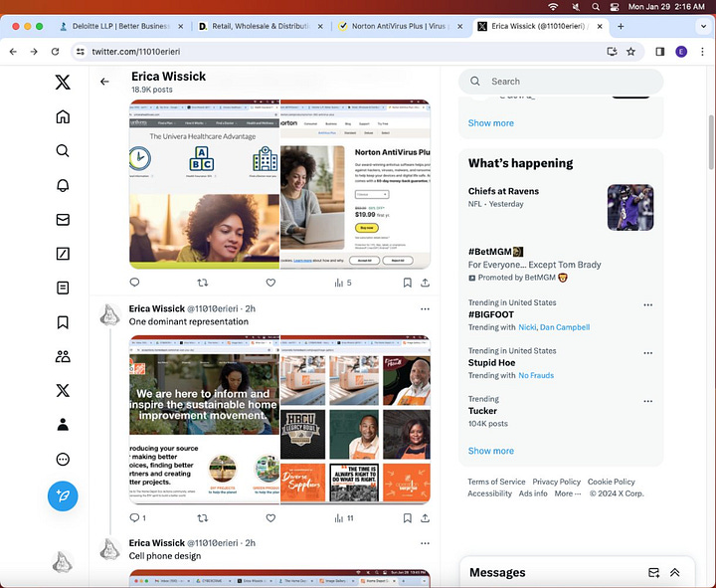Go back using profile header arrow

click(104, 82)
